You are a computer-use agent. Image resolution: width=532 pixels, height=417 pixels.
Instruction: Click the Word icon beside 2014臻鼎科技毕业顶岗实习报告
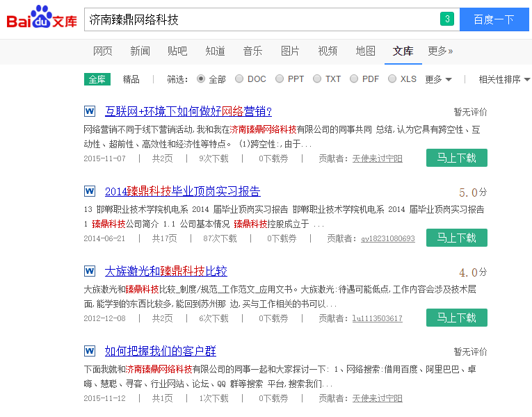(x=90, y=191)
